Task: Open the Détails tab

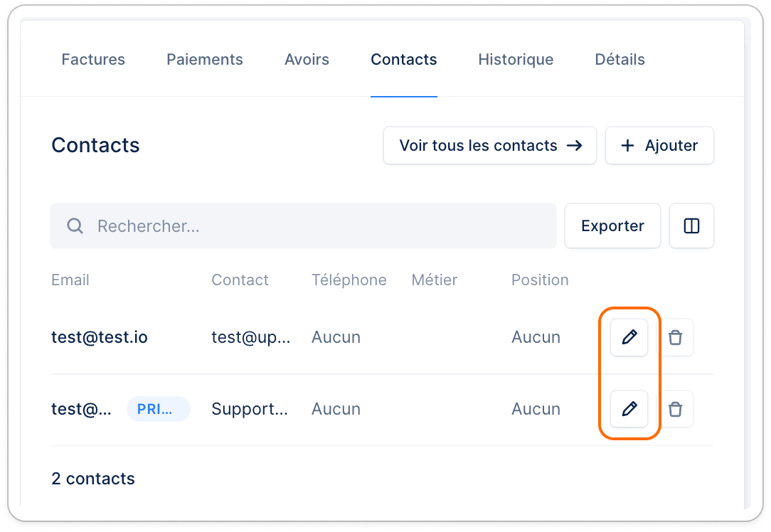Action: [x=620, y=60]
